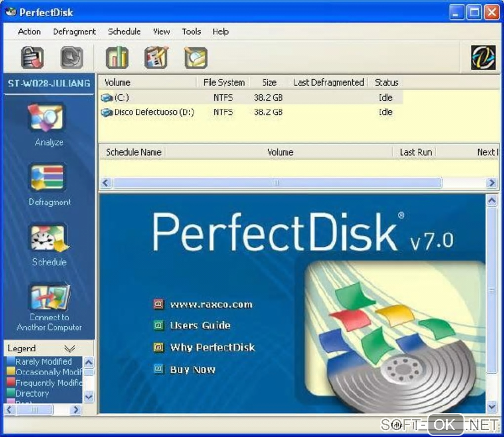Open the Why PerfectDisk link
Viewport: 504px width, 437px height.
(x=212, y=348)
